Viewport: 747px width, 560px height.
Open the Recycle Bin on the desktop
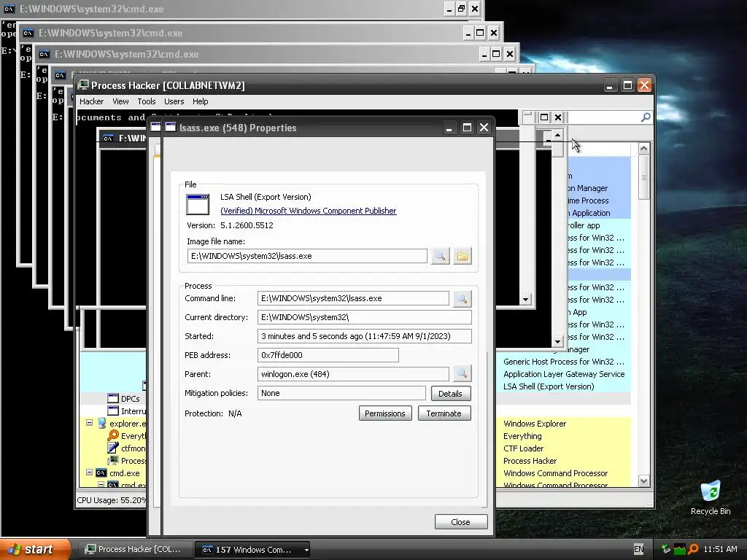click(711, 497)
